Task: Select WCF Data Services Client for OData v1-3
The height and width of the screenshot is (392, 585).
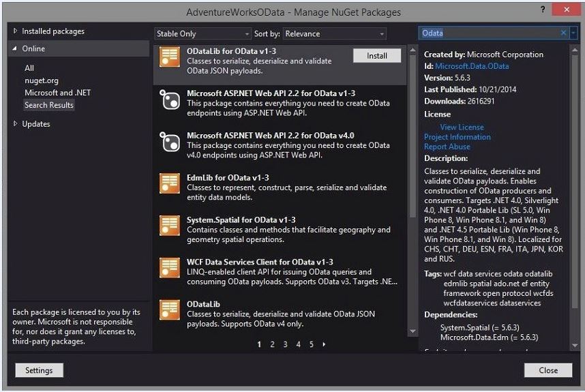Action: pos(260,262)
